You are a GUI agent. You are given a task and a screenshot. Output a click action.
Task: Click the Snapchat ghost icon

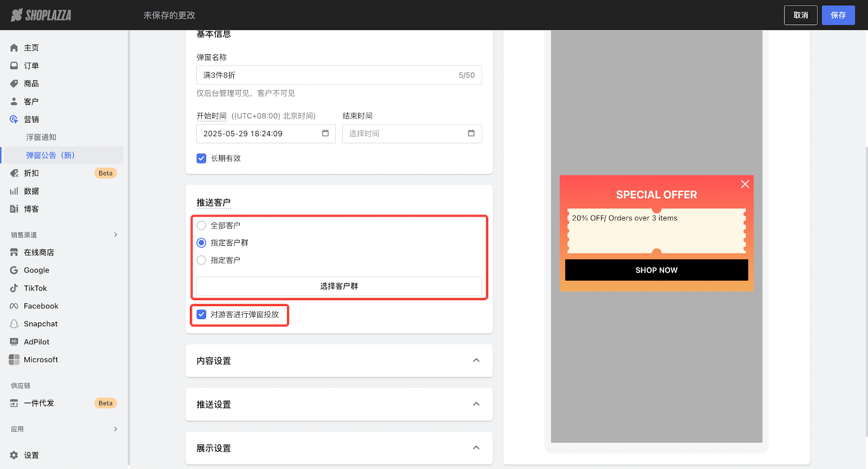point(14,324)
